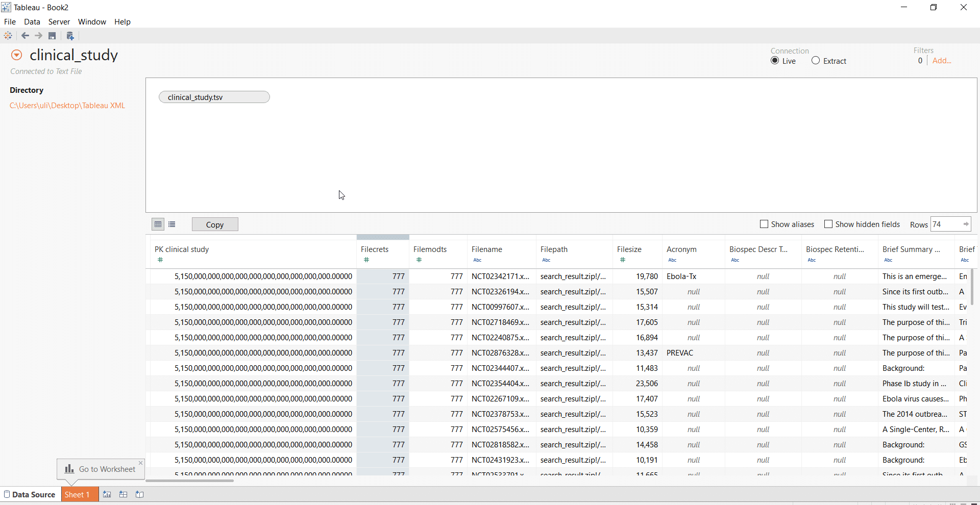Open the Help menu

tap(122, 22)
